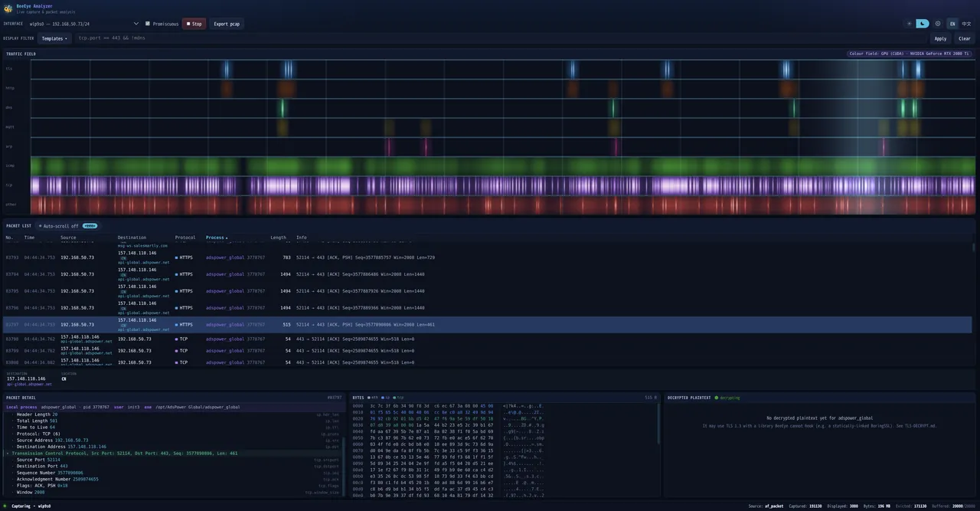This screenshot has height=511, width=980.
Task: Sort packets by Protocol column
Action: (185, 237)
